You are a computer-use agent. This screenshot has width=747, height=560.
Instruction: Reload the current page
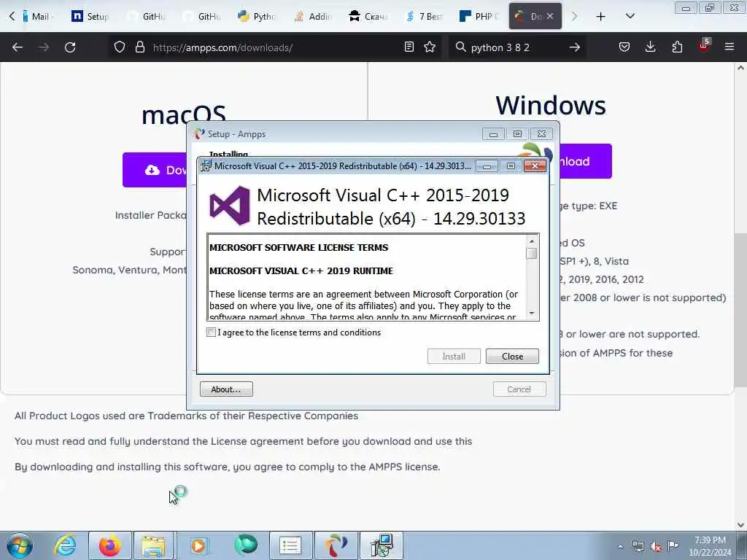70,47
